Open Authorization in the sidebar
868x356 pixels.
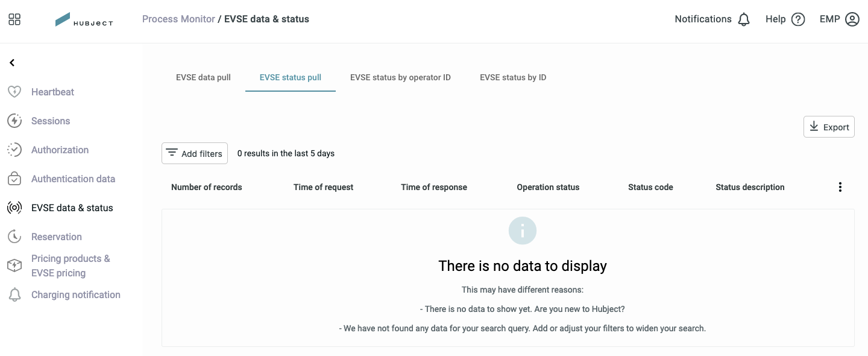pyautogui.click(x=60, y=150)
